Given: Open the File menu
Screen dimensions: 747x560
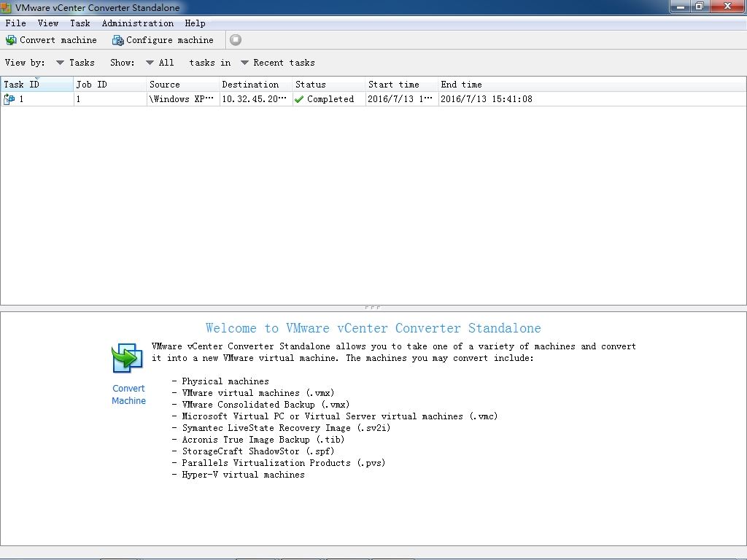Looking at the screenshot, I should coord(16,23).
